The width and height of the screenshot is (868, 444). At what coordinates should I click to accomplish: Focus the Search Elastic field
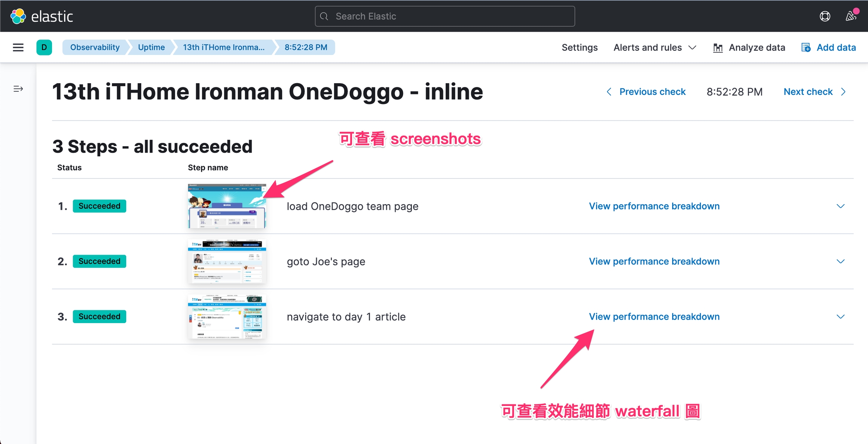point(445,16)
